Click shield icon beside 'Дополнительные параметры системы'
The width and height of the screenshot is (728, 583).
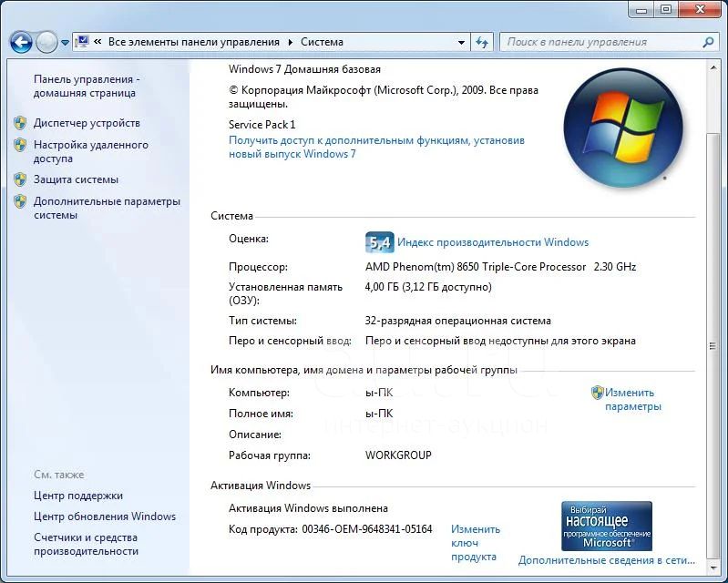click(20, 201)
